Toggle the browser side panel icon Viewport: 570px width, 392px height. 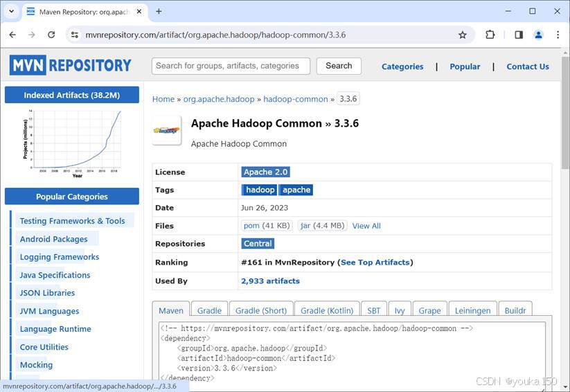tap(519, 35)
